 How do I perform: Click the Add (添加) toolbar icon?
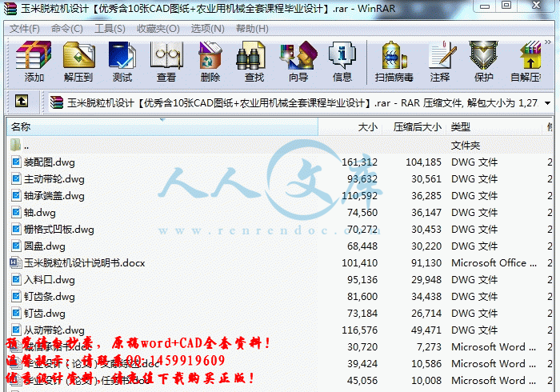[x=34, y=61]
